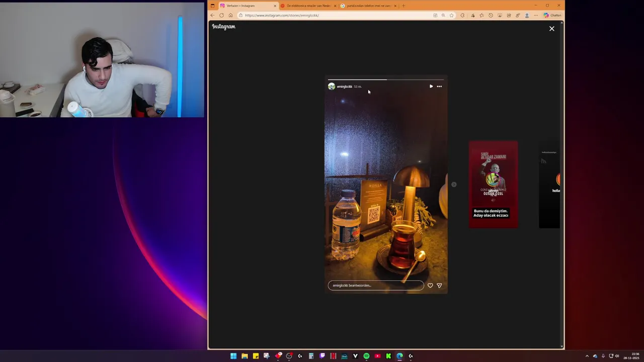Open the Windows Start menu
This screenshot has width=644, height=362.
[x=233, y=356]
